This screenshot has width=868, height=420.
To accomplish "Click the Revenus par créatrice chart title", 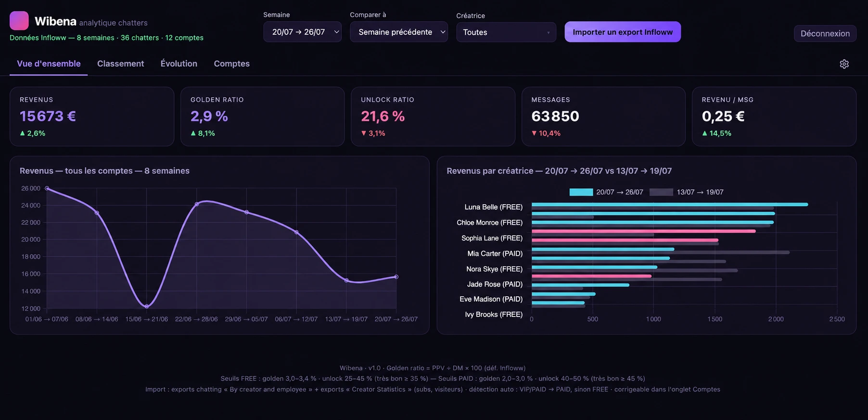I will click(559, 171).
